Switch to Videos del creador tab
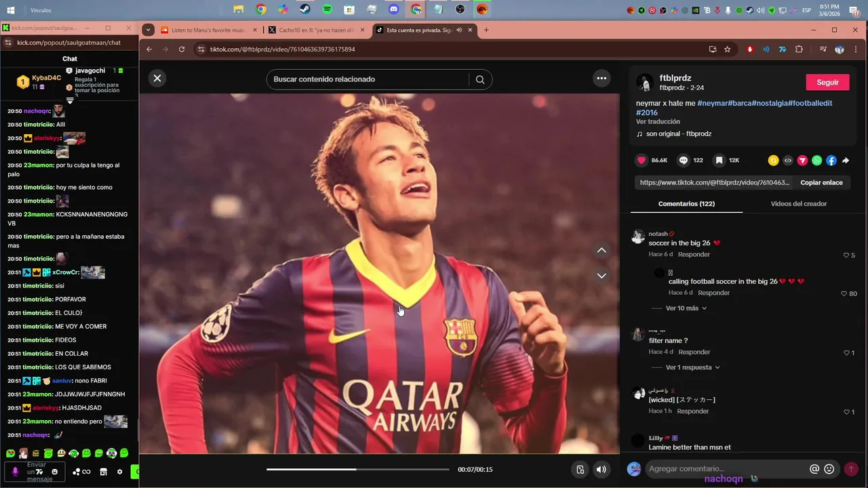This screenshot has height=488, width=868. point(798,203)
